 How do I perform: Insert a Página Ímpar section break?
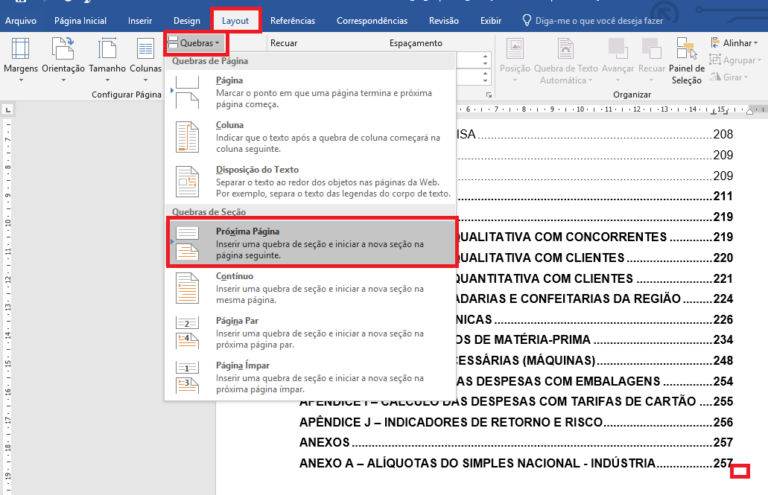(311, 377)
